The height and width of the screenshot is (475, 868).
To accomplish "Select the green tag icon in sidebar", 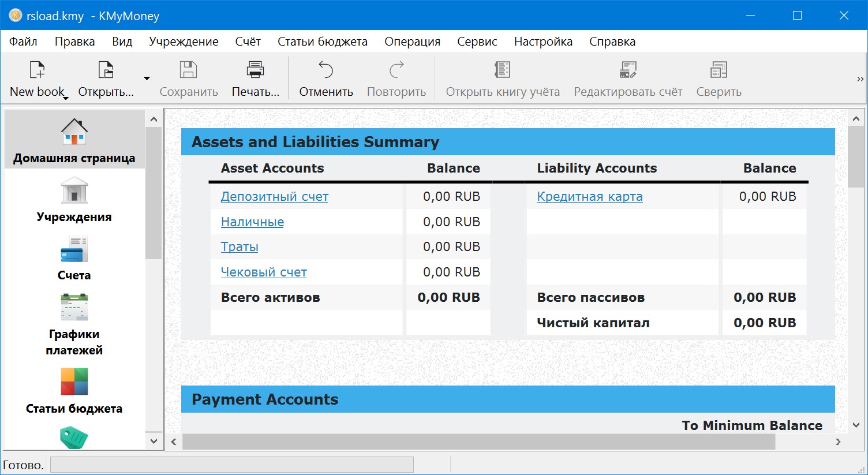I will [x=74, y=437].
